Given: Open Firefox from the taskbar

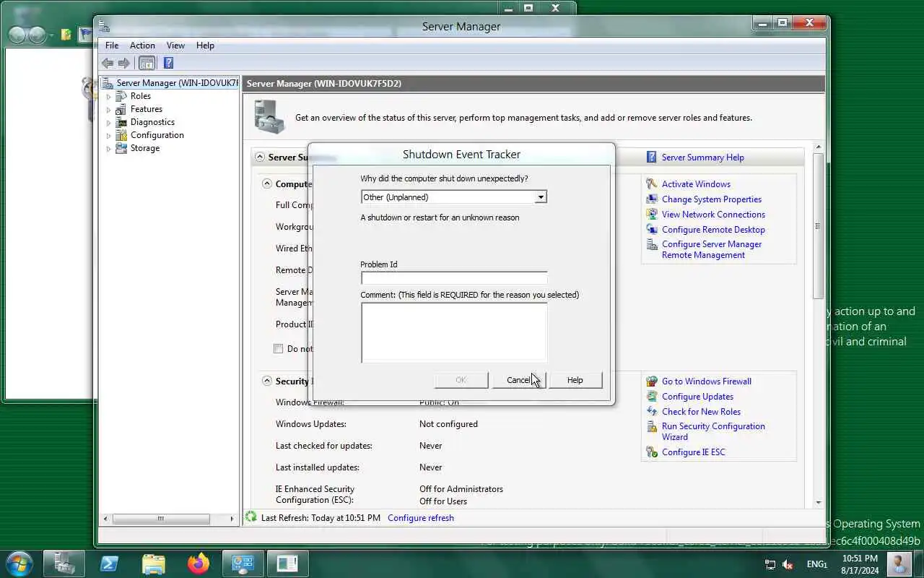Looking at the screenshot, I should pos(198,564).
